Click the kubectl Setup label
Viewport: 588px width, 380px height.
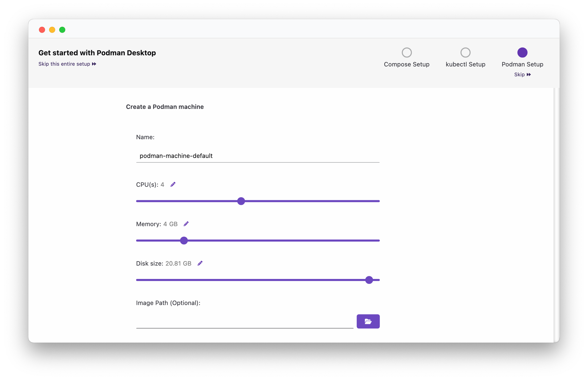(x=465, y=64)
